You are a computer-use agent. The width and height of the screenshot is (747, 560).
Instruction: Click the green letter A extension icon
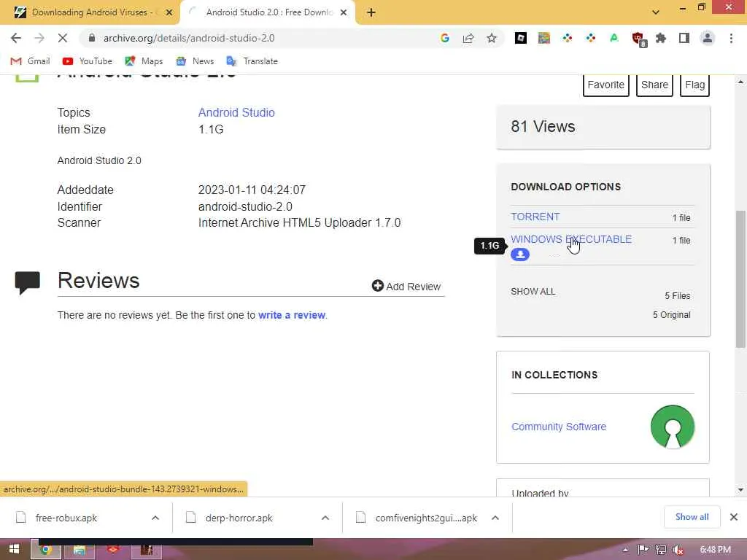[614, 38]
